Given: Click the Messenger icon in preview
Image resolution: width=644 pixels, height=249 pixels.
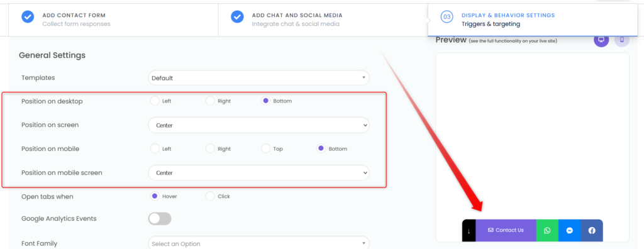Looking at the screenshot, I should (570, 231).
